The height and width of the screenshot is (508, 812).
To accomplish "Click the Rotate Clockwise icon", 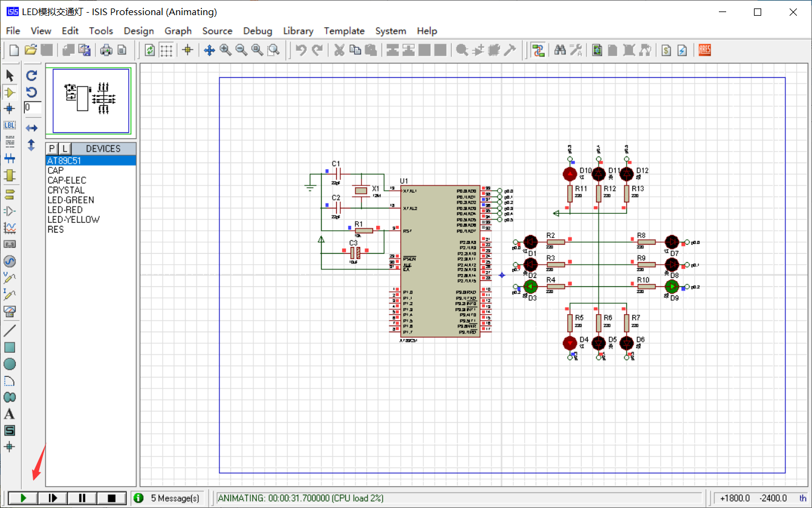I will point(32,76).
